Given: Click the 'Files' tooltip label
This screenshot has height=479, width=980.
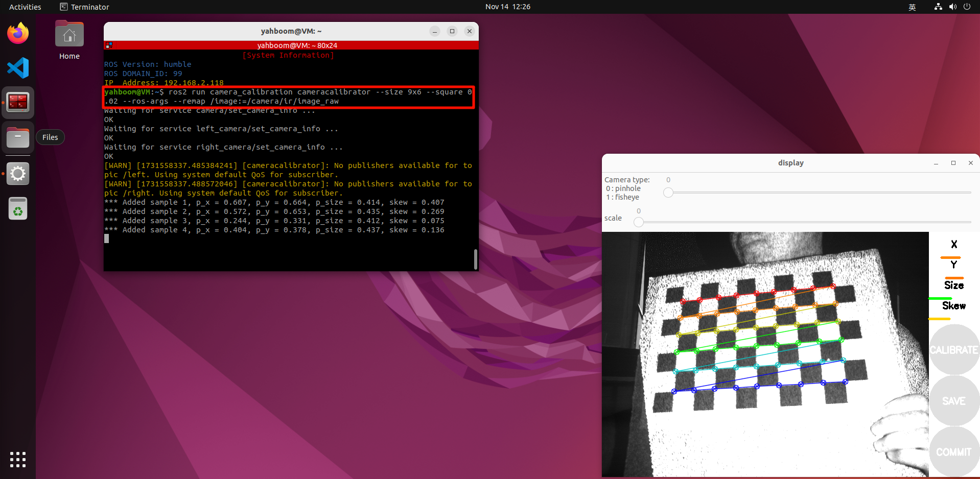Looking at the screenshot, I should (x=50, y=137).
